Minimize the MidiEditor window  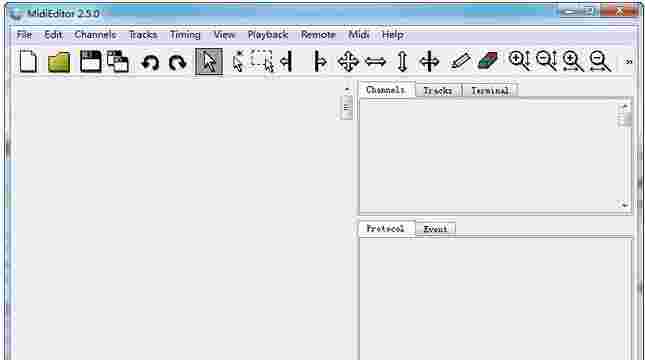pos(570,12)
